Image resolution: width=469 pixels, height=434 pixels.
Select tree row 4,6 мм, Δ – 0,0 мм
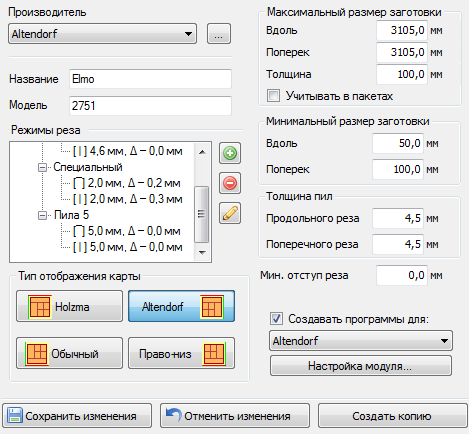point(128,151)
